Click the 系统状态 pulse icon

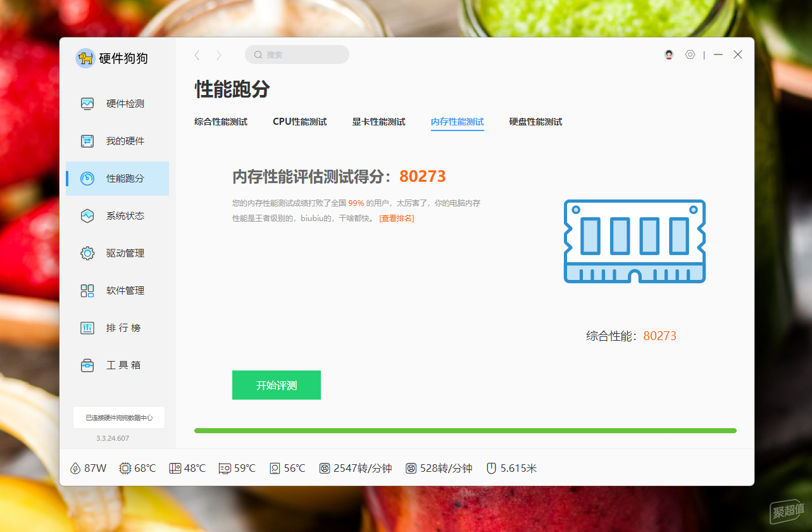pyautogui.click(x=87, y=216)
